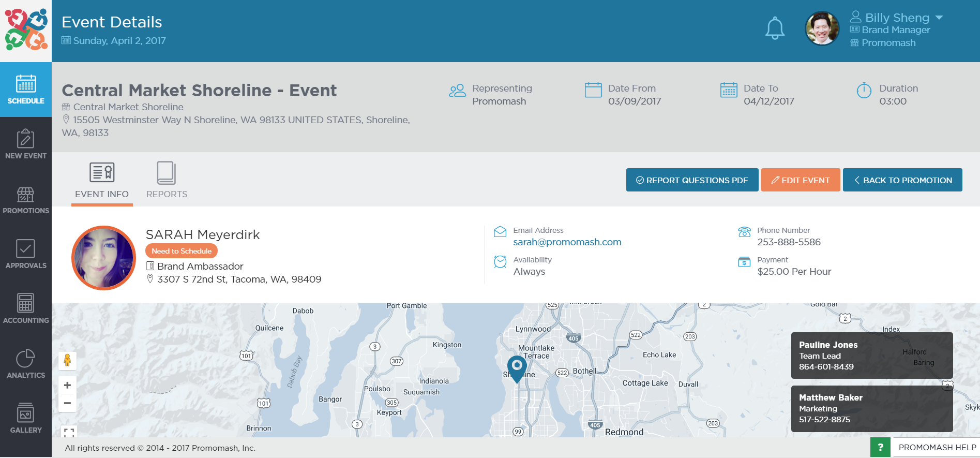Viewport: 980px width, 458px height.
Task: Click the address pin icon by 15505 Westminster
Action: (66, 120)
